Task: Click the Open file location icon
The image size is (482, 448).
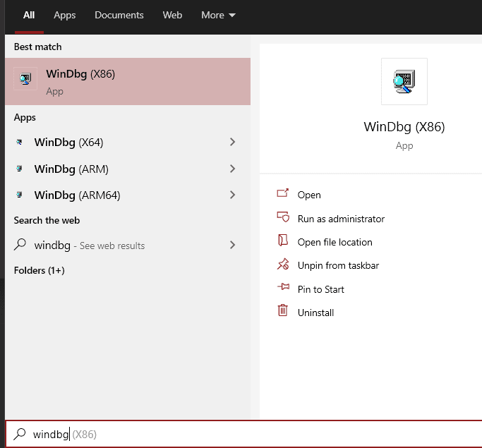Action: click(283, 241)
